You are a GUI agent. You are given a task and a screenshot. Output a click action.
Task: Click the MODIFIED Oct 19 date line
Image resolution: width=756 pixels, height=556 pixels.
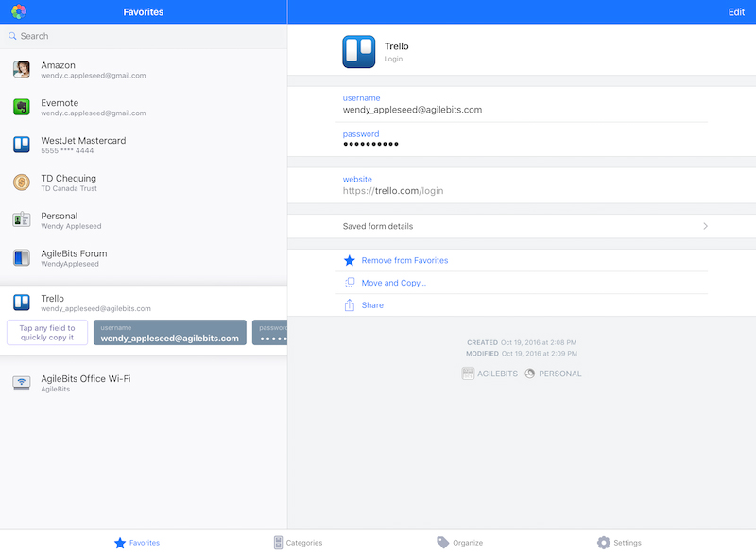[522, 354]
